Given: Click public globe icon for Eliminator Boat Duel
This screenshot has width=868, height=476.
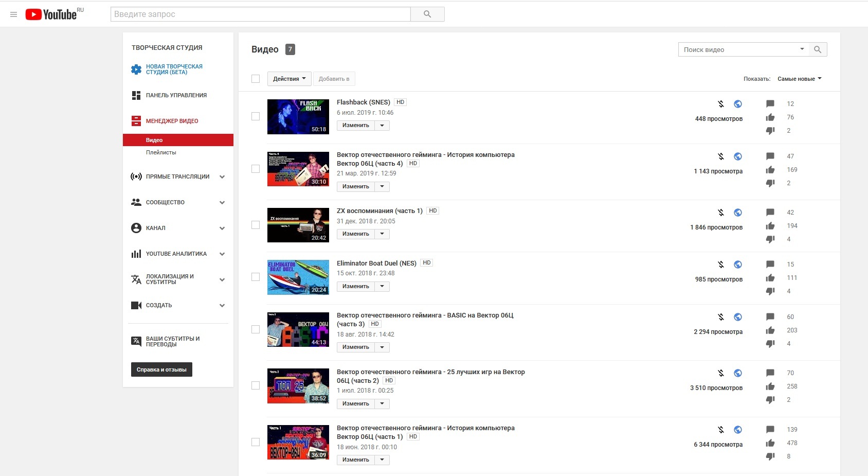Looking at the screenshot, I should point(738,265).
